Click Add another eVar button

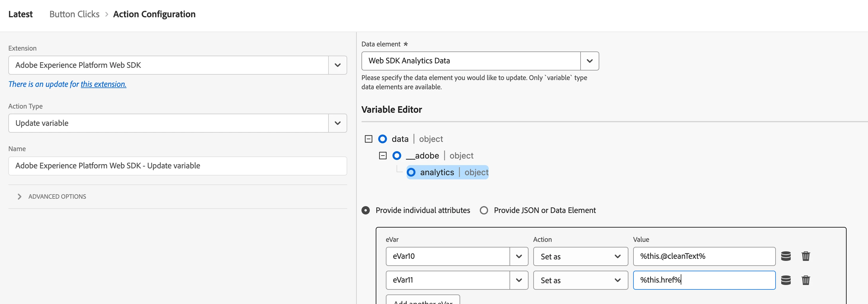pyautogui.click(x=423, y=300)
